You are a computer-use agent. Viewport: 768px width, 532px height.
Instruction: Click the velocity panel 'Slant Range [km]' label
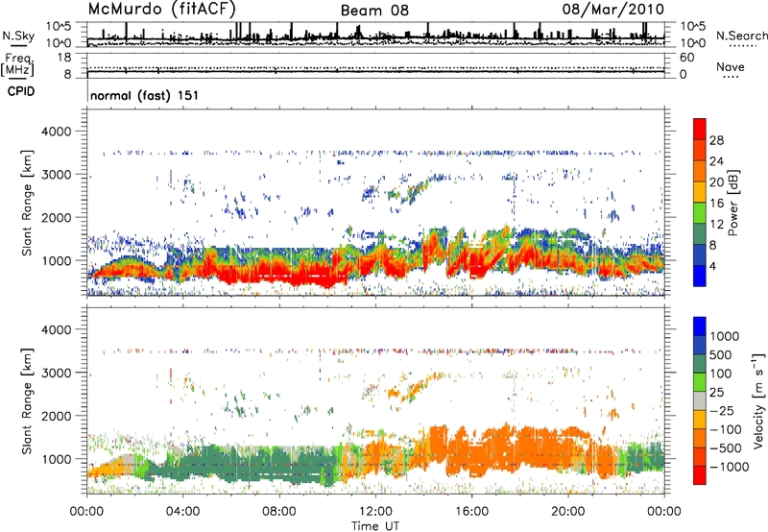(27, 400)
